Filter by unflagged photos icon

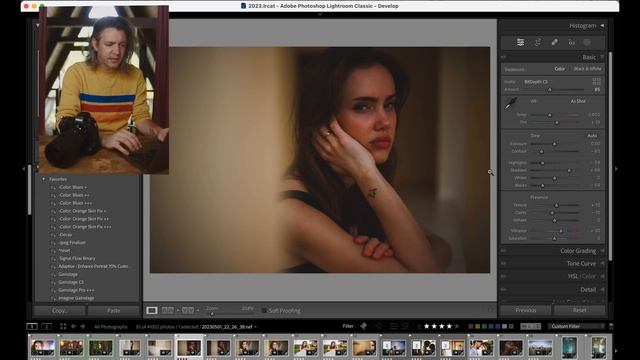pyautogui.click(x=379, y=326)
